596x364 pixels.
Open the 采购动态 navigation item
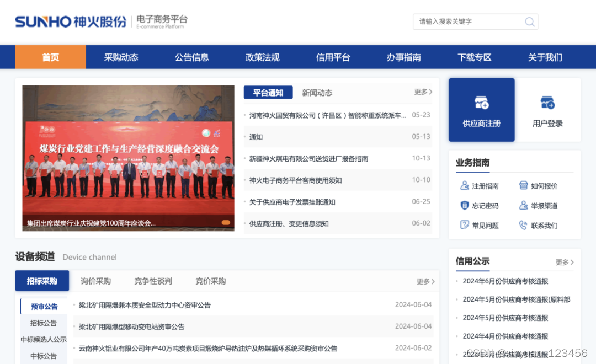tap(121, 57)
